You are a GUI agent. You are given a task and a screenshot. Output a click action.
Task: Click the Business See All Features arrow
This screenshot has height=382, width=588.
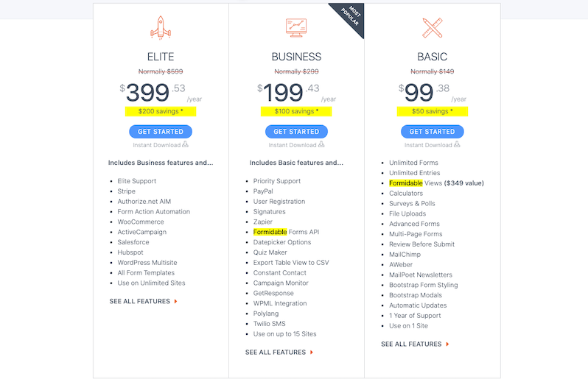pos(311,352)
